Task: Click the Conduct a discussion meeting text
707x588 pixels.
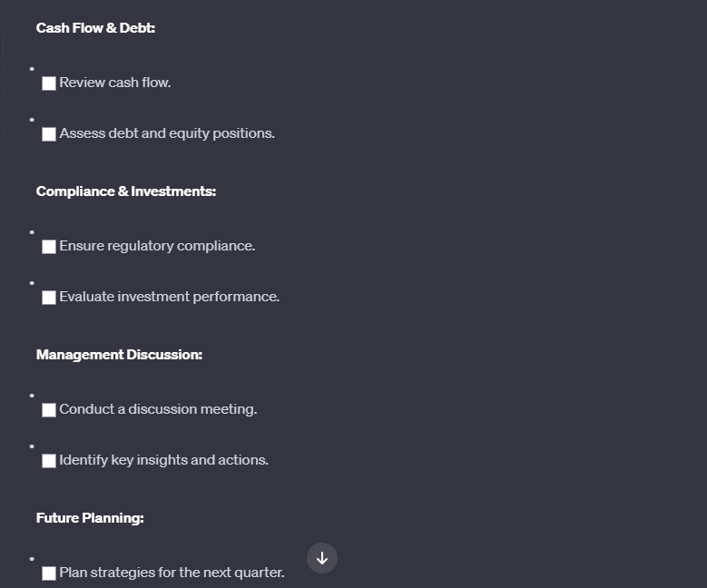Action: coord(158,409)
